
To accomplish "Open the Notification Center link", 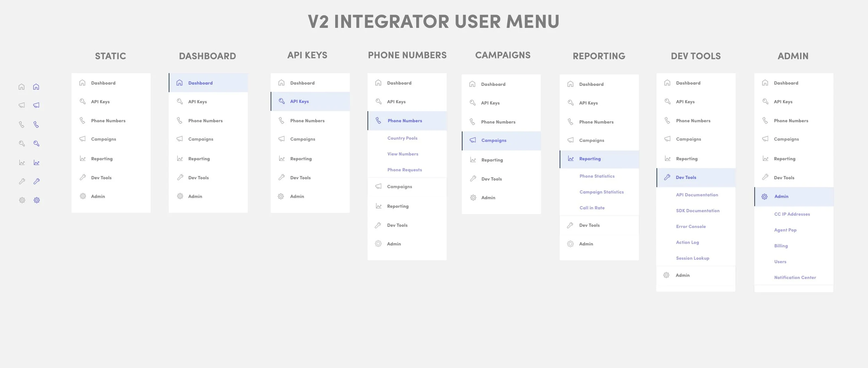I will tap(795, 277).
